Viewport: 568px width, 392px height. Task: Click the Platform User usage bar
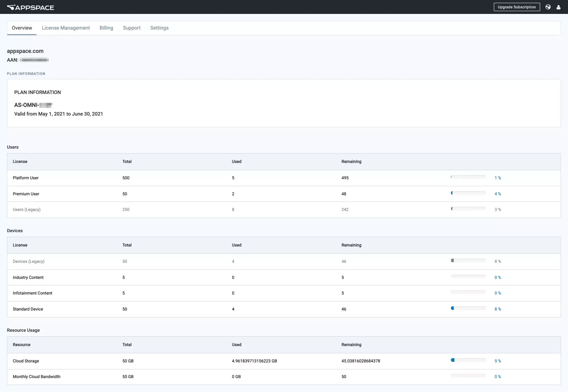[x=468, y=177]
